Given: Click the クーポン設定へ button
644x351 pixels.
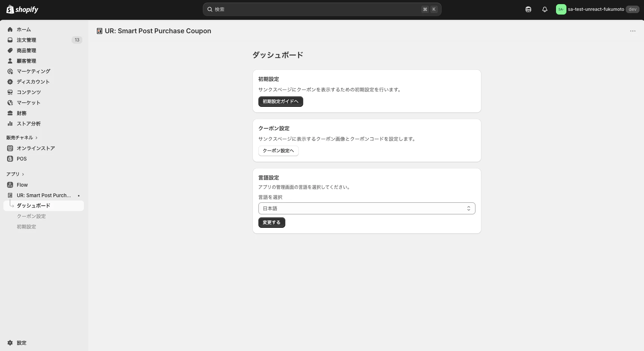Looking at the screenshot, I should pyautogui.click(x=278, y=151).
